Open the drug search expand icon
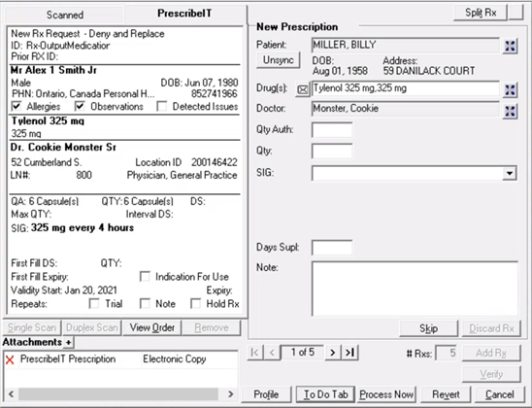 510,90
